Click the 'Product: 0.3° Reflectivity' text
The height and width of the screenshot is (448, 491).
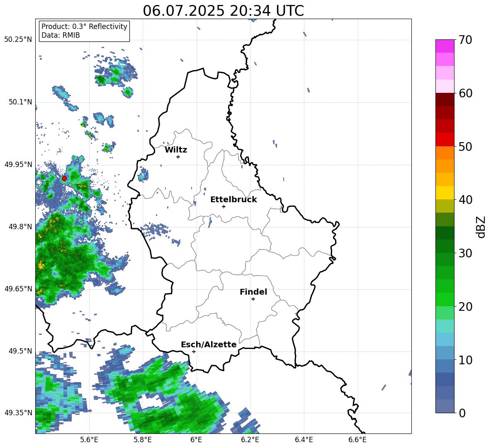[x=84, y=27]
